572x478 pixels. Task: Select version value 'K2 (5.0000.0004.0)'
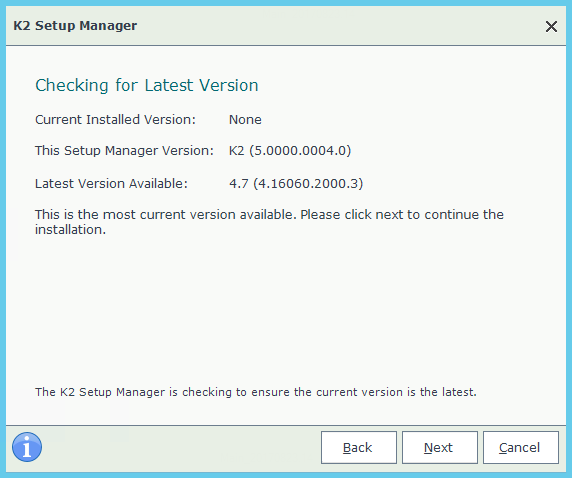[290, 151]
